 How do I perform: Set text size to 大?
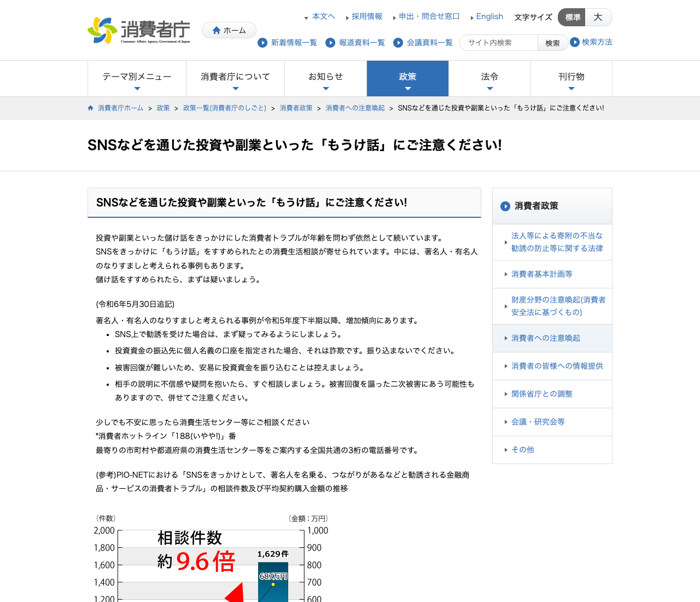click(598, 17)
